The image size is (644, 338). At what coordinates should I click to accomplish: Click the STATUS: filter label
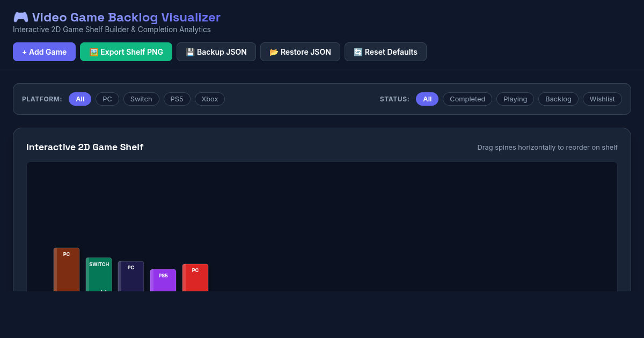point(394,99)
